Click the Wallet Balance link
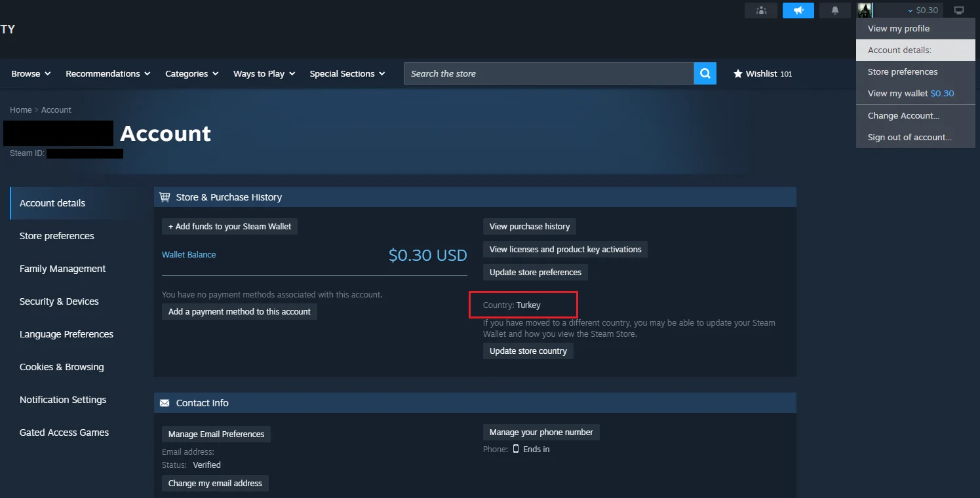The width and height of the screenshot is (980, 498). coord(189,255)
